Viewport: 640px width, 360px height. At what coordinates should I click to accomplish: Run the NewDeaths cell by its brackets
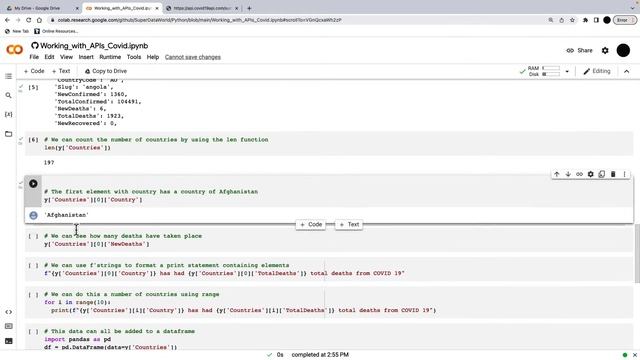33,236
